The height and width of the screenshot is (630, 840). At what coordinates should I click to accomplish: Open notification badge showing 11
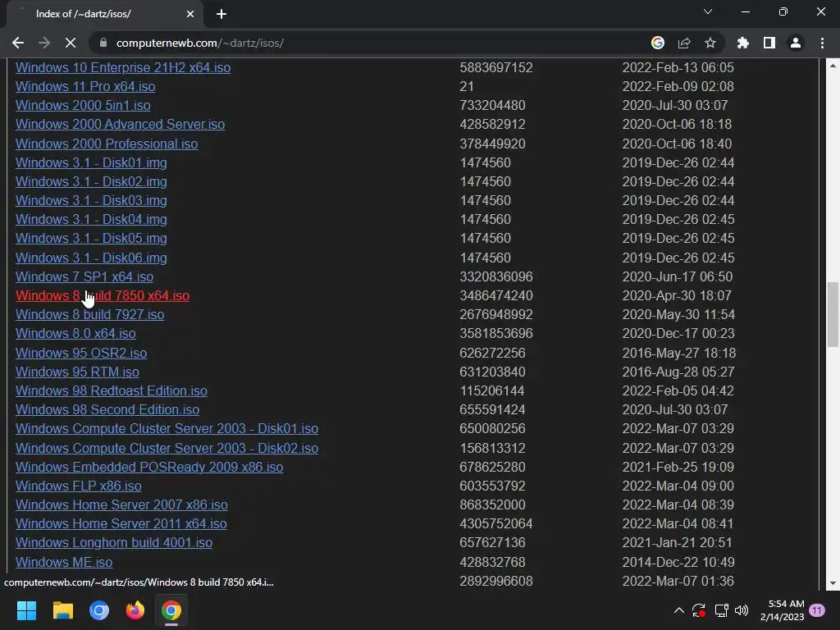[817, 610]
